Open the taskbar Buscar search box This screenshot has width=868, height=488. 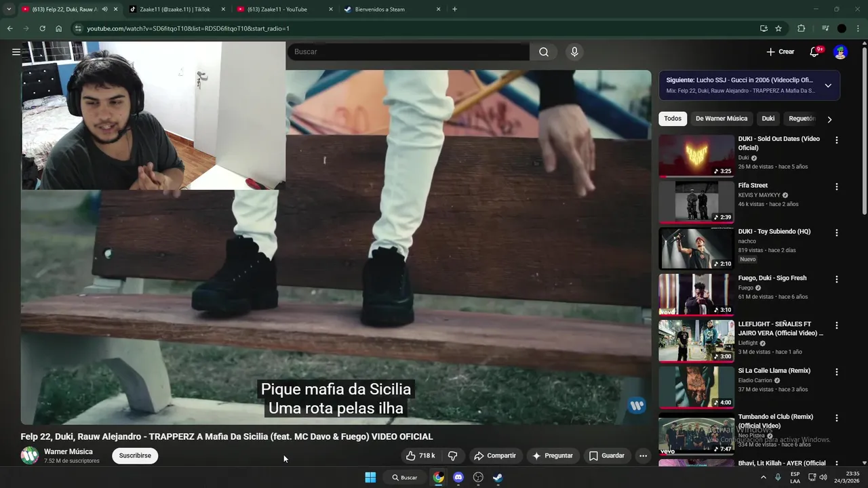405,477
